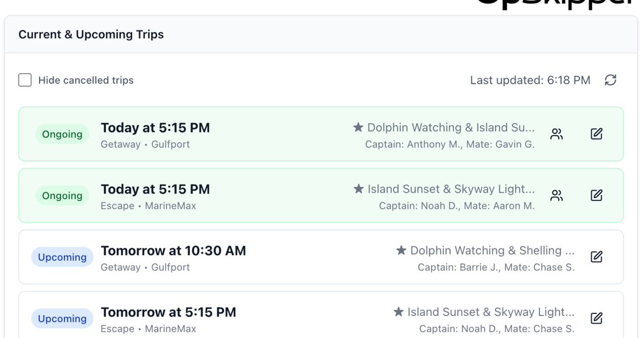The width and height of the screenshot is (644, 338).
Task: Open crew assignments for the ongoing Dolphin Watching trip
Action: click(x=557, y=134)
